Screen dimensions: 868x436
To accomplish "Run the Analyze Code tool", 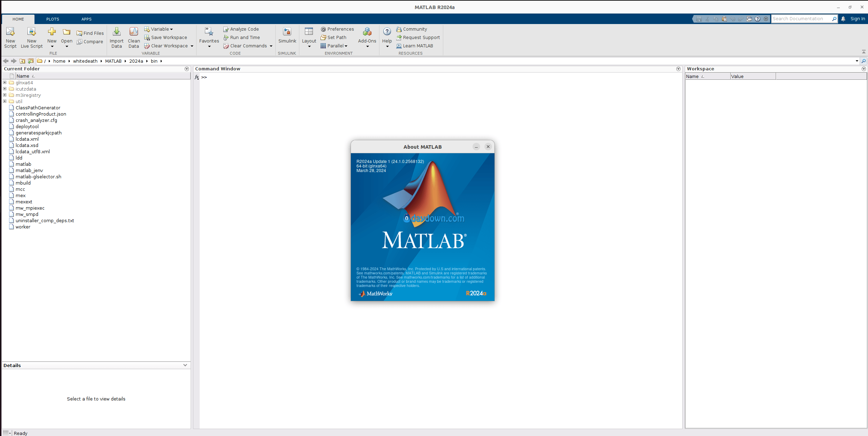I will tap(241, 29).
